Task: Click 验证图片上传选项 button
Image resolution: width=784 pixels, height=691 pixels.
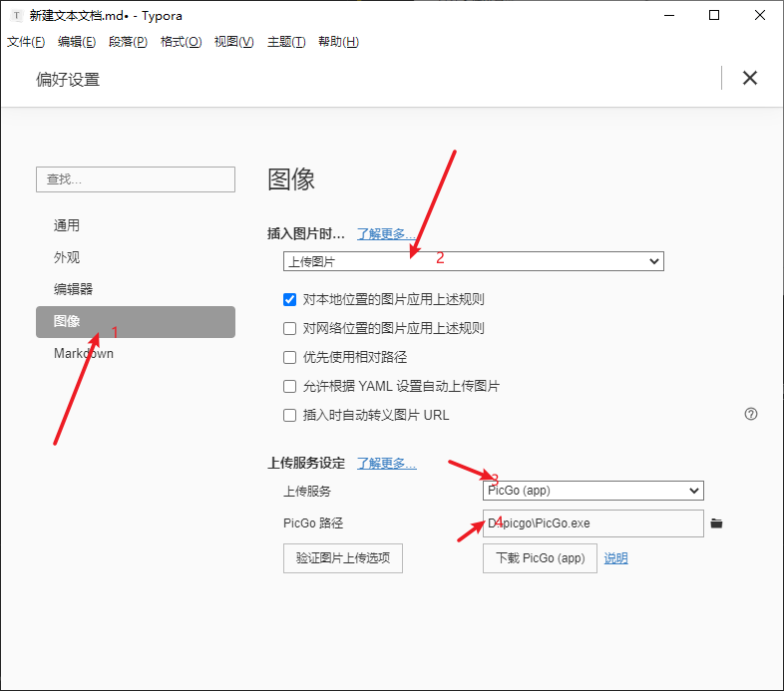Action: pyautogui.click(x=343, y=558)
